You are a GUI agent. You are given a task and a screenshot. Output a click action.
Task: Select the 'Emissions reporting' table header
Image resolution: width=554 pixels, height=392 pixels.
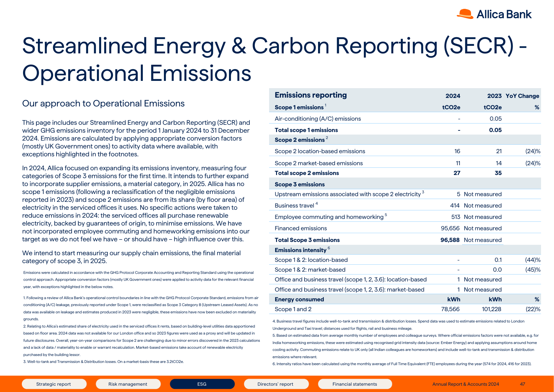pyautogui.click(x=311, y=95)
